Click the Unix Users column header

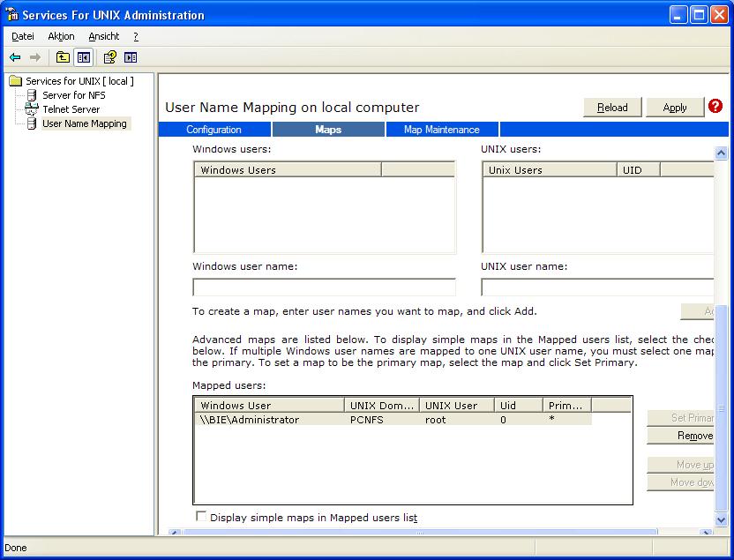coord(550,170)
